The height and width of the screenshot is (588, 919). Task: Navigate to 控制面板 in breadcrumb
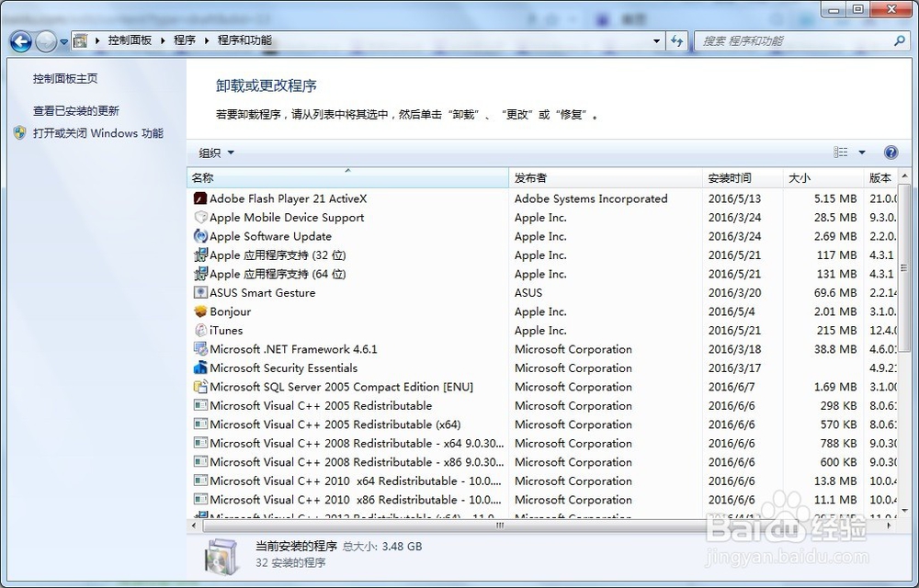[130, 40]
